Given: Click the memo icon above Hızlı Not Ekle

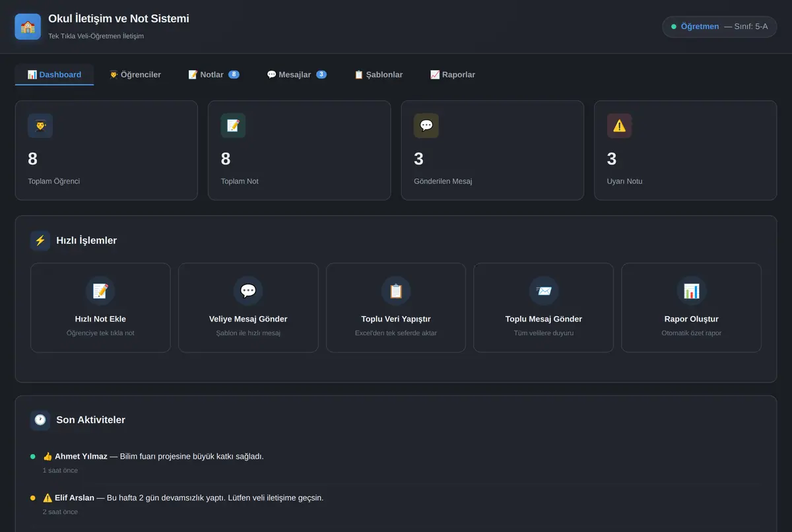Looking at the screenshot, I should pos(100,291).
